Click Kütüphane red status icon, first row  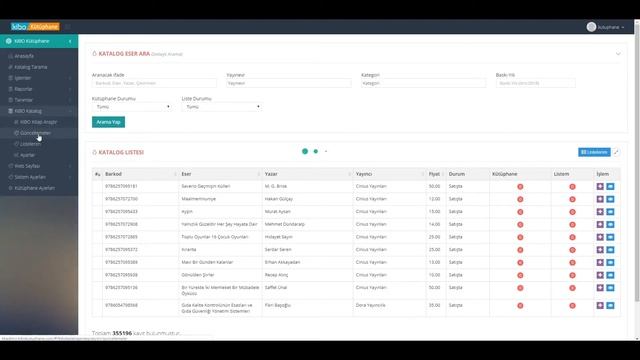pyautogui.click(x=520, y=187)
